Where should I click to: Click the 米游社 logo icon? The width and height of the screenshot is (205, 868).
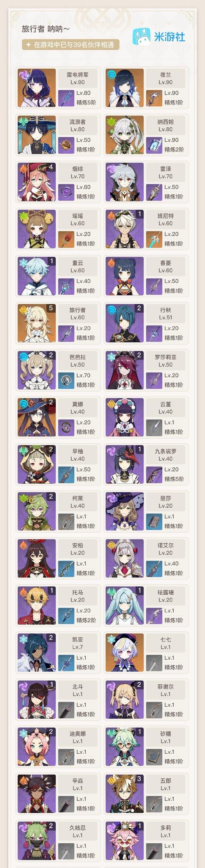tap(141, 36)
